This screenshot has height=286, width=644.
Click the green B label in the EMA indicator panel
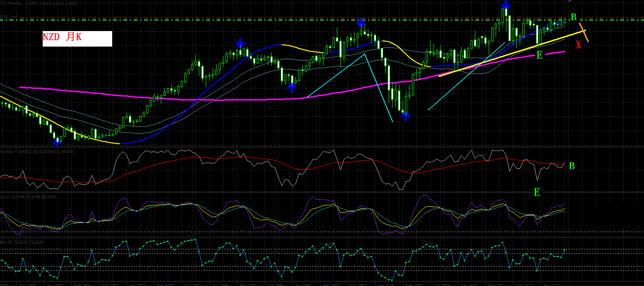coord(572,166)
